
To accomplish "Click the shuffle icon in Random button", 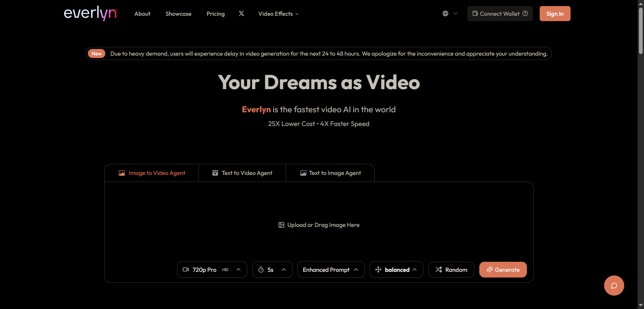I will pyautogui.click(x=439, y=269).
